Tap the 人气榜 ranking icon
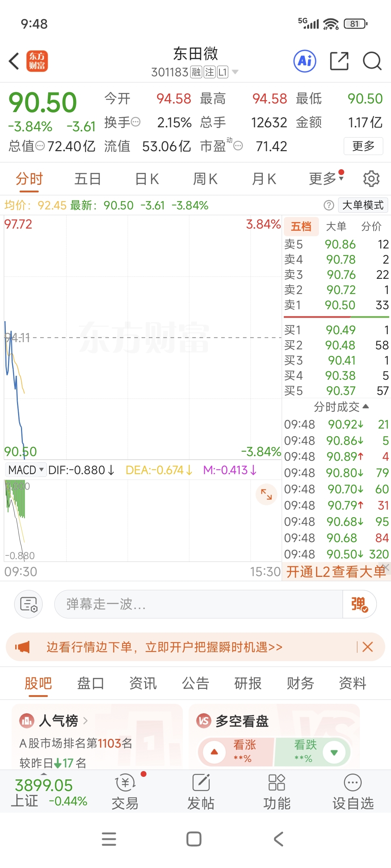 pyautogui.click(x=27, y=721)
